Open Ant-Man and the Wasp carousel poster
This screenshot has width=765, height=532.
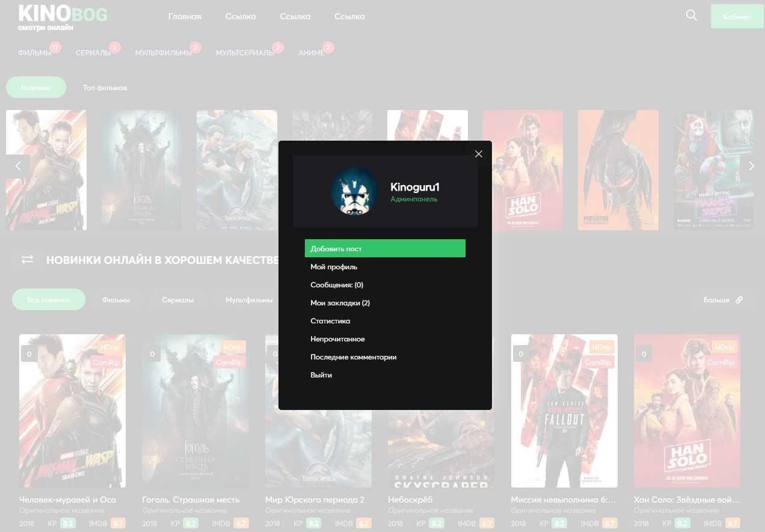[46, 170]
